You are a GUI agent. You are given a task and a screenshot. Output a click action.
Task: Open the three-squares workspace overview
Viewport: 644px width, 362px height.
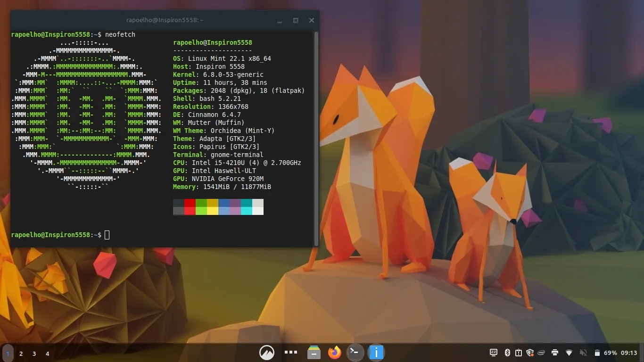(x=291, y=352)
